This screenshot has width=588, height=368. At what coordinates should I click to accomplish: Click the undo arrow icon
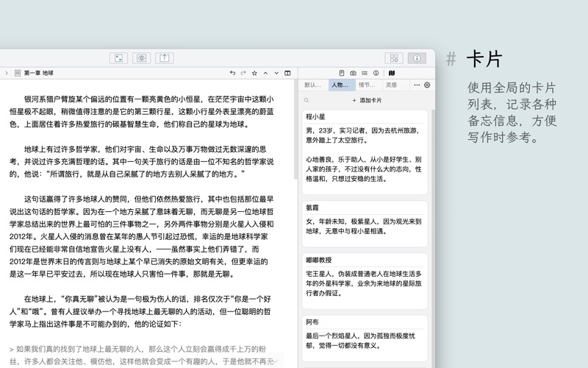click(232, 74)
